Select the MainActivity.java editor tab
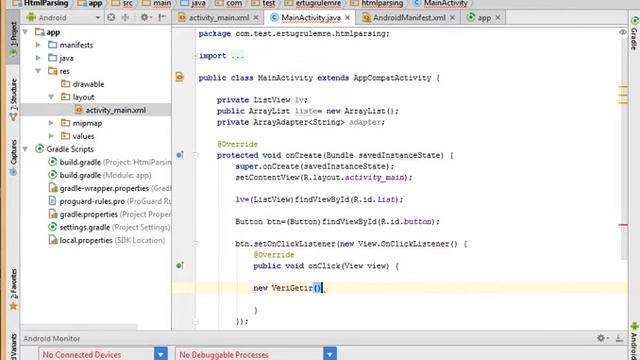Screen dimensions: 640x360 (311, 18)
